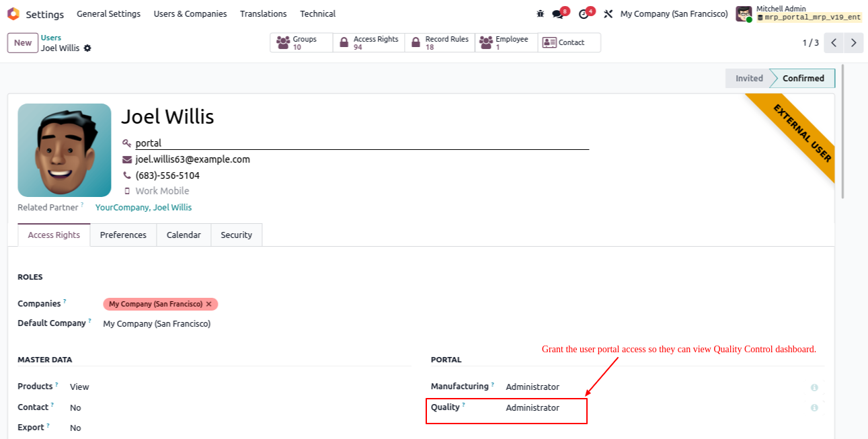Select the Confirmed status stage

click(x=803, y=79)
